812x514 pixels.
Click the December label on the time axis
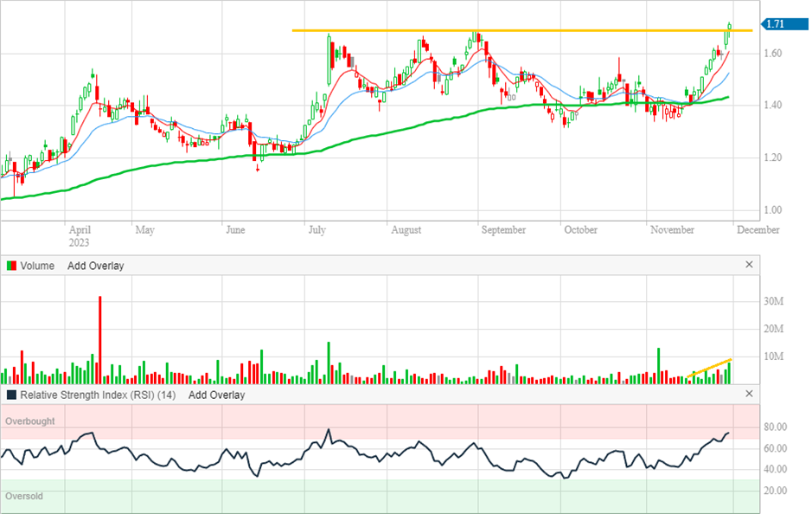[x=758, y=230]
